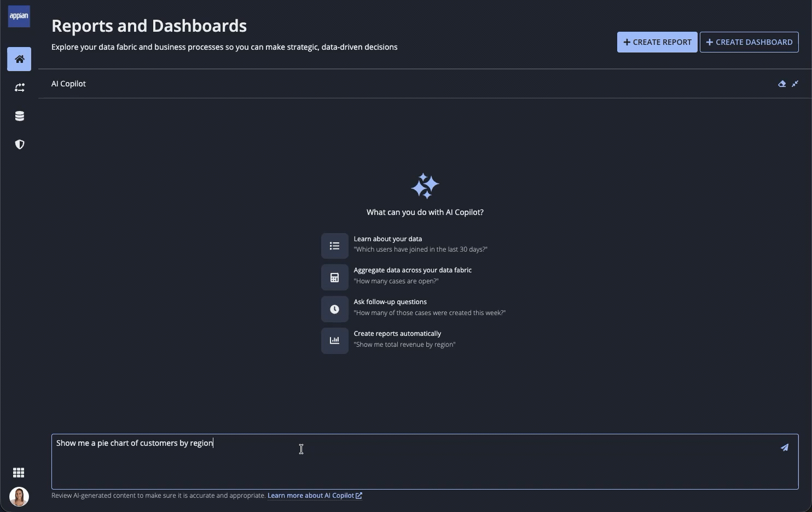Collapse the AI Copilot panel

(795, 84)
